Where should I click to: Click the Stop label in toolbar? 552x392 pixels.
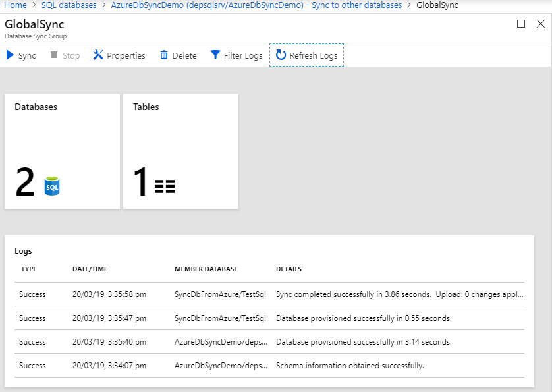click(71, 55)
